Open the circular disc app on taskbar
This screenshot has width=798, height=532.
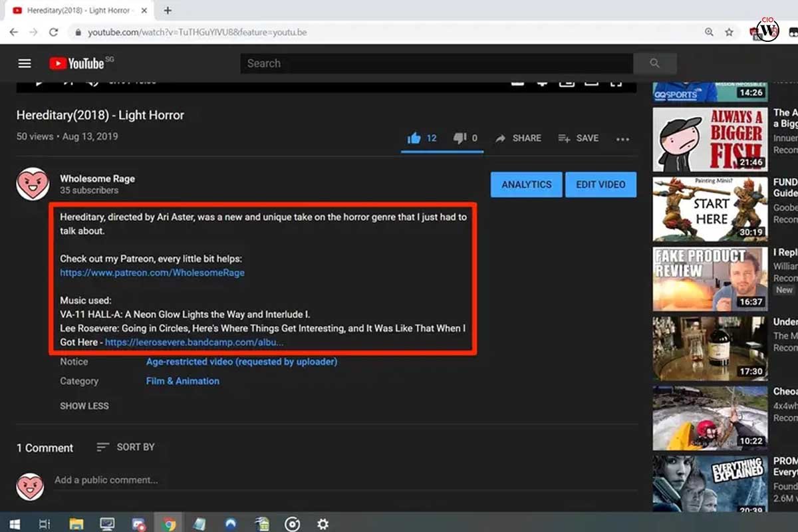click(x=292, y=524)
